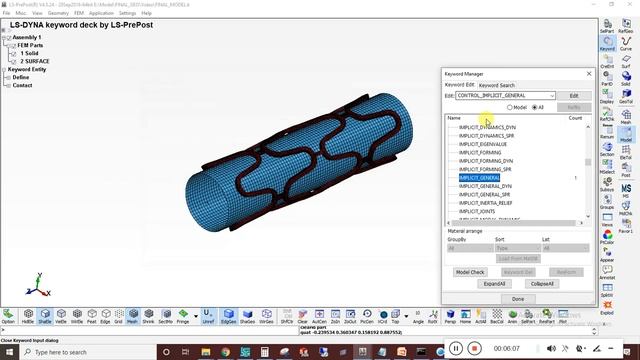
Task: Click the Clear icon in bottom toolbar
Action: pyautogui.click(x=302, y=316)
